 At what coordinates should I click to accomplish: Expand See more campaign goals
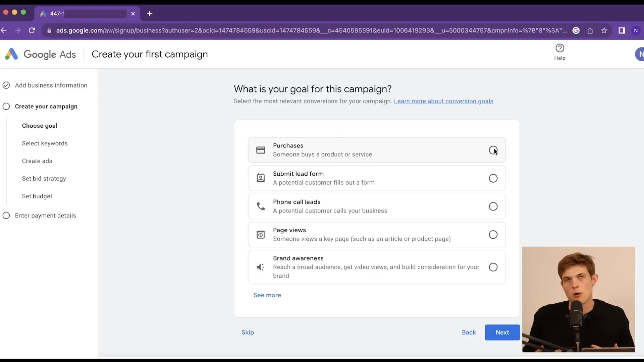point(267,295)
